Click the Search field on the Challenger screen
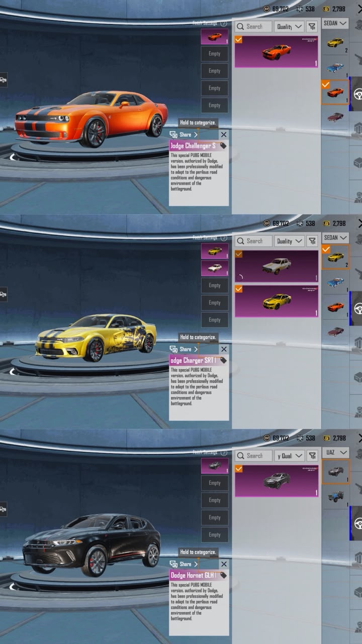Viewport: 362px width, 644px height. click(x=254, y=26)
